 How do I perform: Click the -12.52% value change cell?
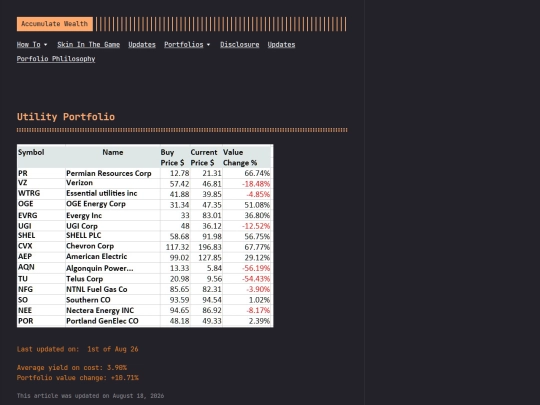[256, 226]
